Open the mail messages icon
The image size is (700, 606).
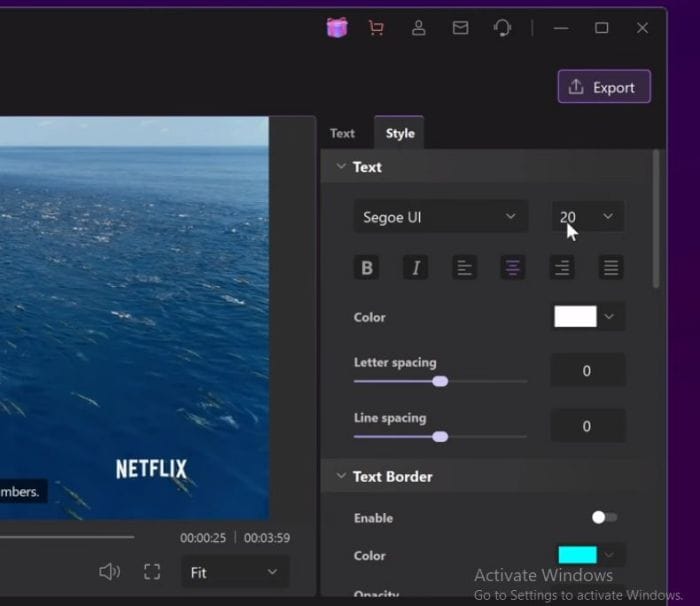click(x=460, y=28)
